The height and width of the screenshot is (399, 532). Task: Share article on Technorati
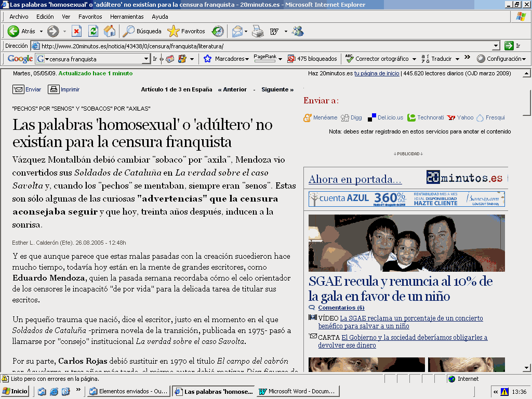[x=426, y=118]
